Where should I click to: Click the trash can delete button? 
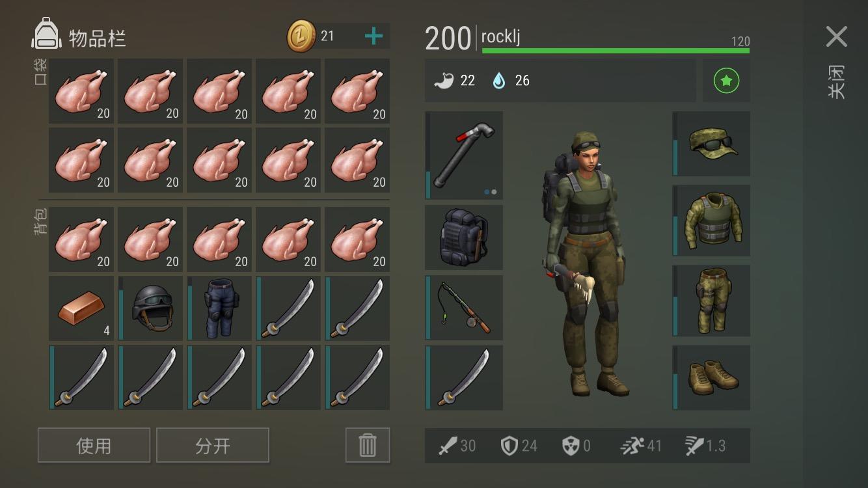[x=368, y=445]
